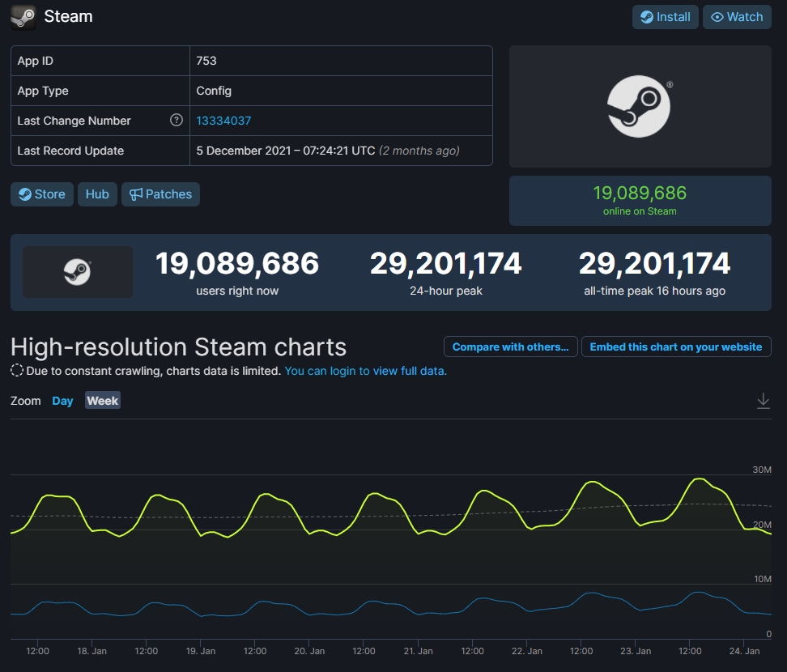The height and width of the screenshot is (672, 787).
Task: Select the Week zoom option
Action: tap(103, 401)
